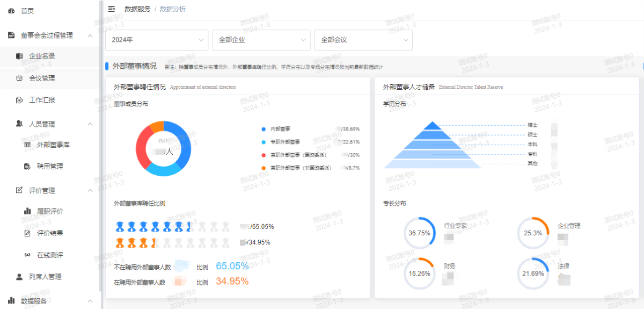Click the 列席人管理 person icon
The width and height of the screenshot is (644, 309).
point(19,277)
